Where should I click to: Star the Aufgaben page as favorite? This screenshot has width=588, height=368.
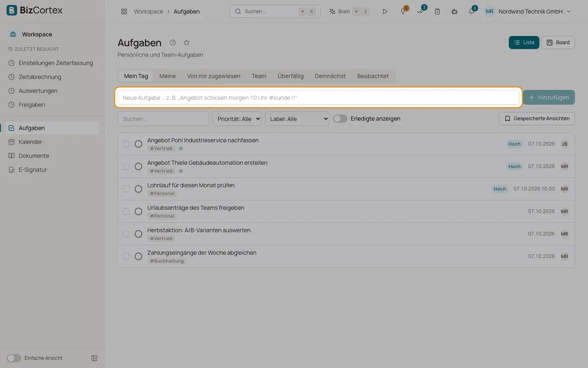(187, 43)
